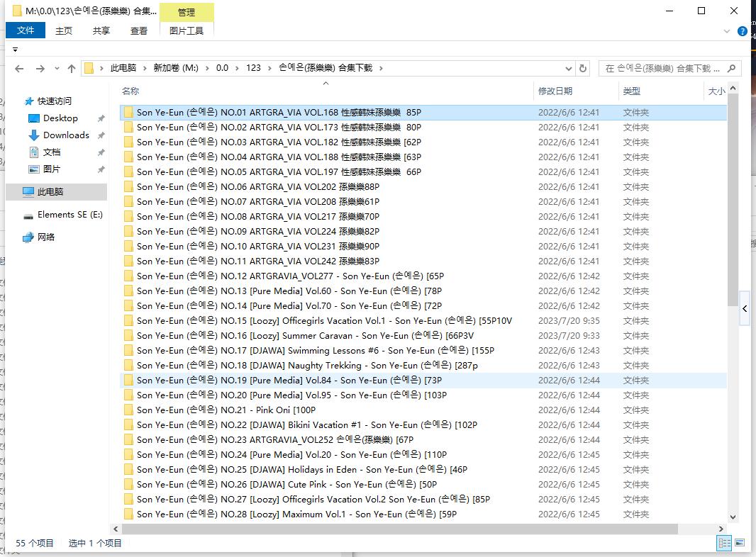Image resolution: width=756 pixels, height=557 pixels.
Task: Refresh the current folder view
Action: pos(583,69)
